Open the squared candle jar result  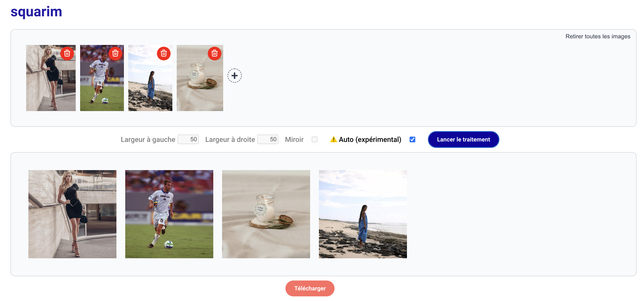(x=266, y=214)
